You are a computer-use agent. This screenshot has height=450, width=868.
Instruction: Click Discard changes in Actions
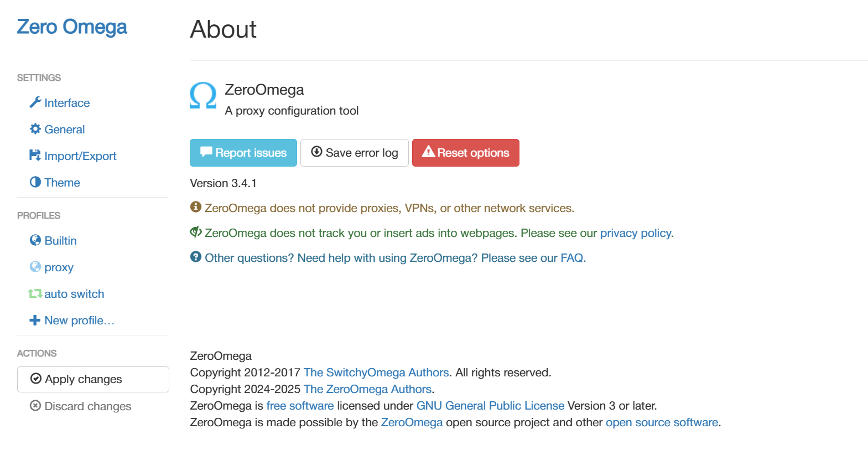(x=81, y=406)
